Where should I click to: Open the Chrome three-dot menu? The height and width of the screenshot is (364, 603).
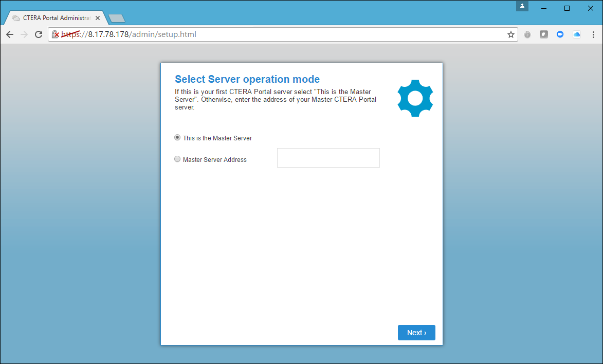tap(593, 34)
